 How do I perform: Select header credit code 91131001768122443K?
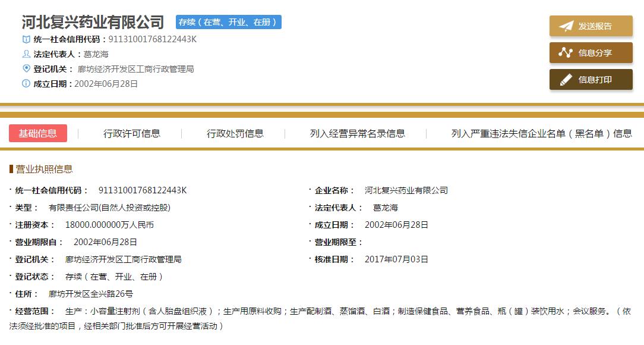point(152,39)
